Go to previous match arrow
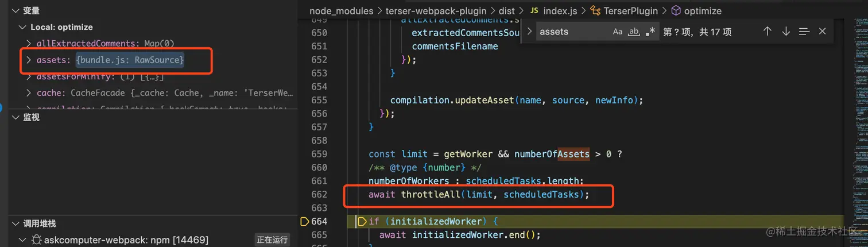Screen dimensions: 868x247 point(768,32)
